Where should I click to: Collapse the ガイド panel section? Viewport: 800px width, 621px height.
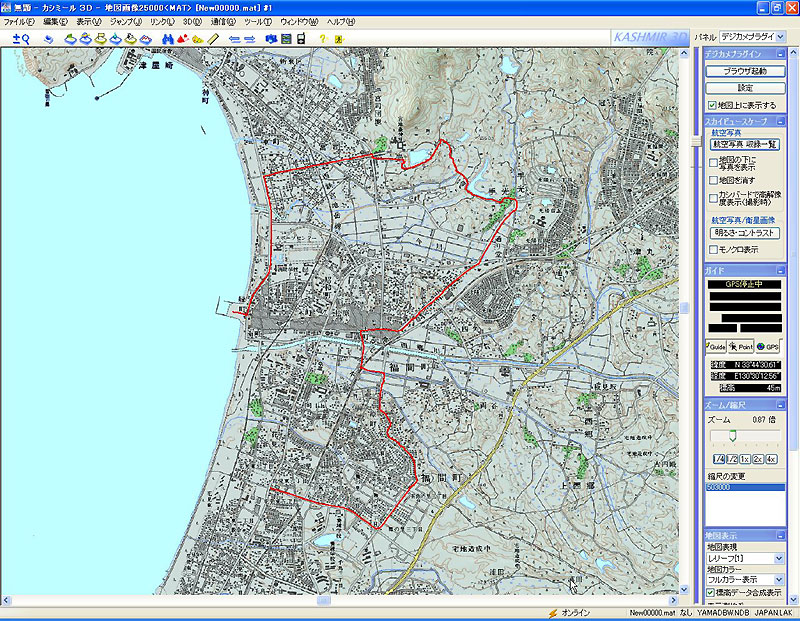point(780,270)
